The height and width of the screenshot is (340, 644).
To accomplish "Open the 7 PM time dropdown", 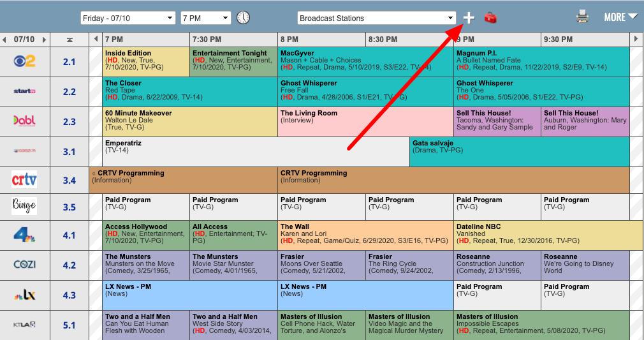I will coord(205,18).
